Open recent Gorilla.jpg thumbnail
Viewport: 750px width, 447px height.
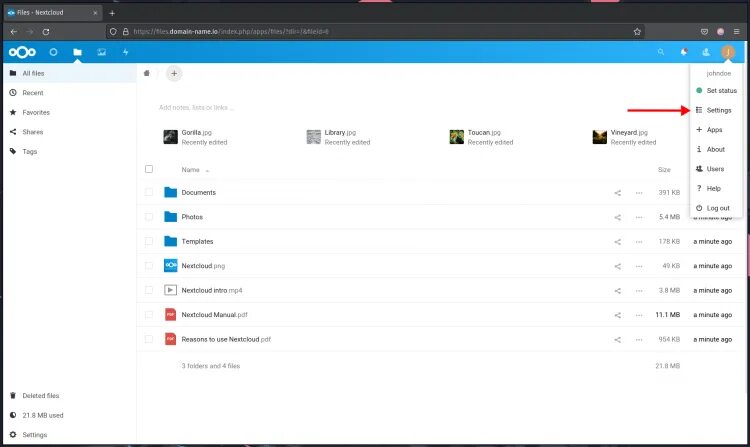(x=170, y=137)
